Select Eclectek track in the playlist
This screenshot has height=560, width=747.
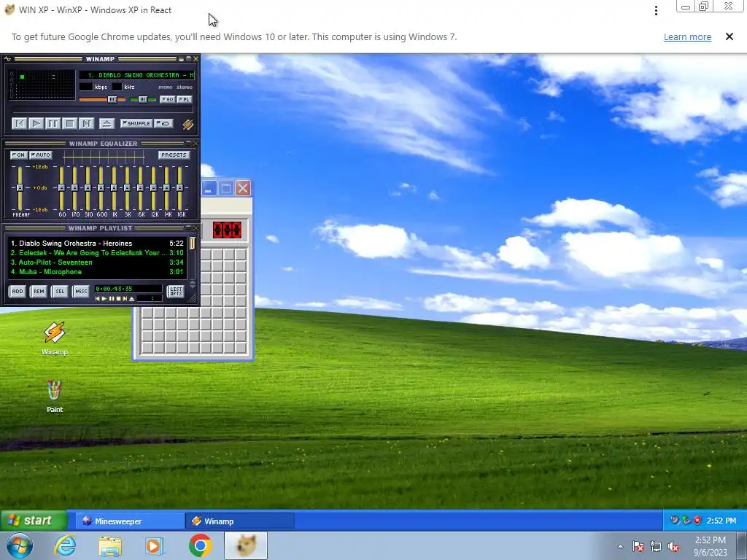coord(97,253)
